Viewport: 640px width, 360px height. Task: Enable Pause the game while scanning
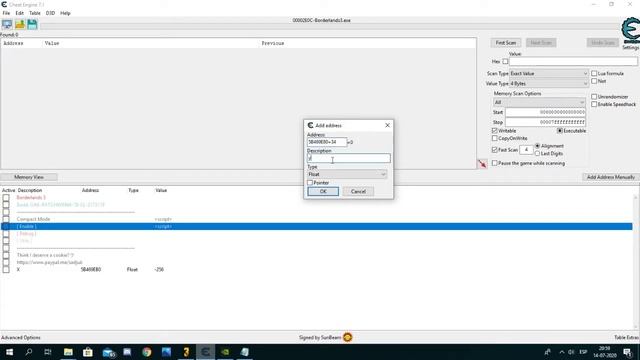(x=495, y=163)
